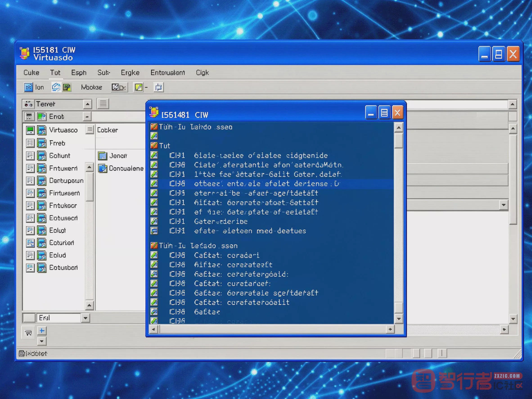532x399 pixels.
Task: Click the Tut section icon
Action: click(x=154, y=145)
